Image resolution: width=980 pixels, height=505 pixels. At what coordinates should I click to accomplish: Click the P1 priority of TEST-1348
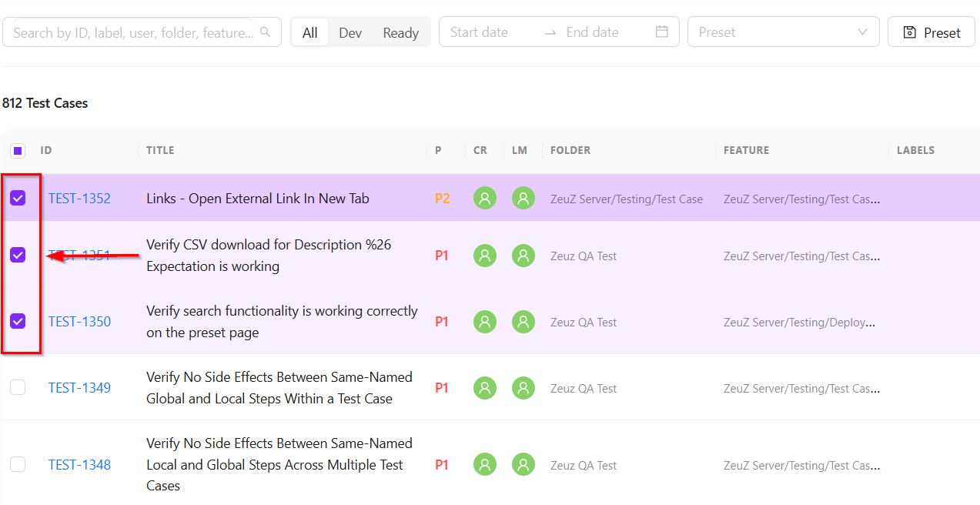(441, 465)
